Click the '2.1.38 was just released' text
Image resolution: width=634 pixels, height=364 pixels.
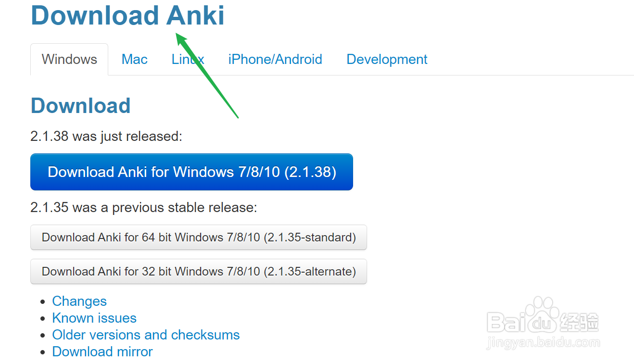pos(106,136)
